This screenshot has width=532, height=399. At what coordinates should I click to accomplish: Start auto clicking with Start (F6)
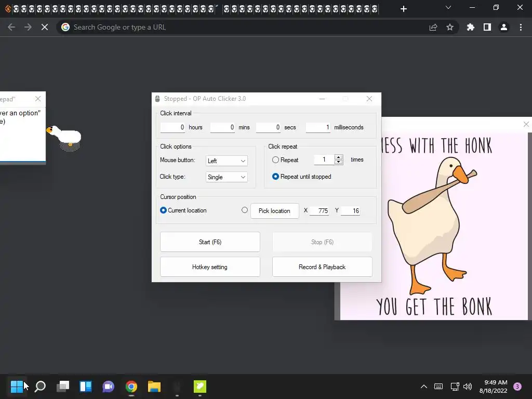[210, 242]
